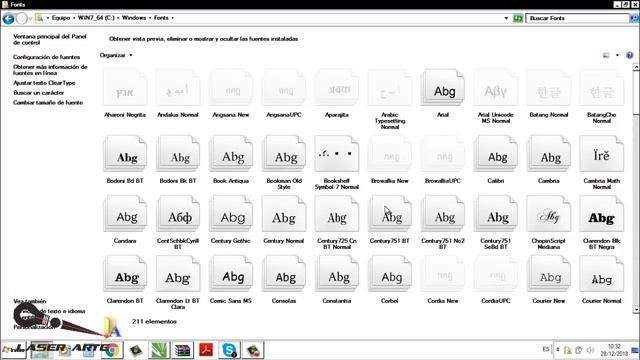This screenshot has width=640, height=360.
Task: Open Configuración de fuentes link
Action: pyautogui.click(x=46, y=57)
